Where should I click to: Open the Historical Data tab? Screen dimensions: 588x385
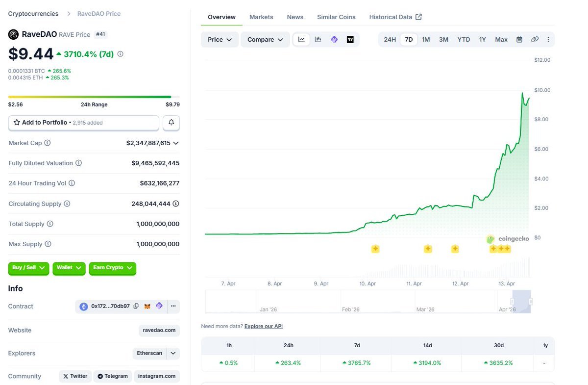[x=391, y=17]
